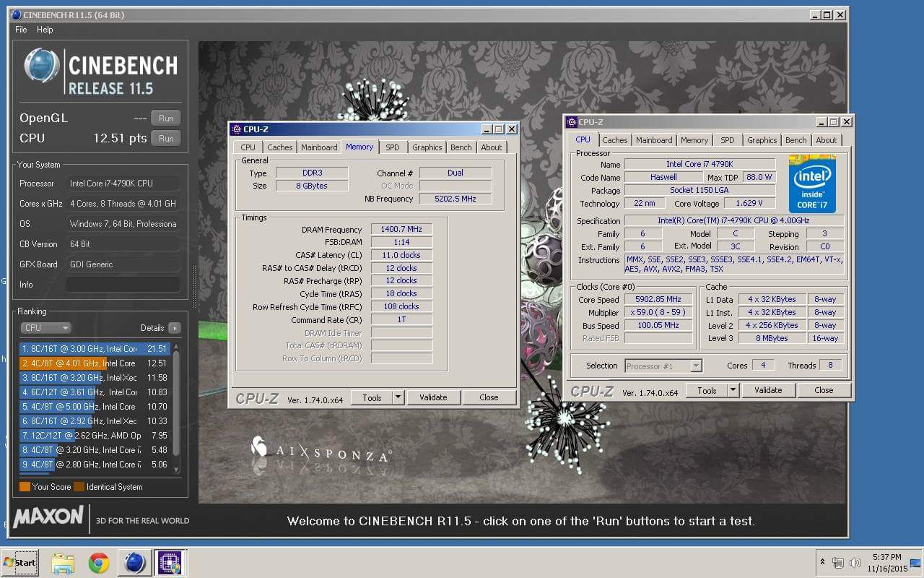This screenshot has width=924, height=578.
Task: Open the Help menu in Cinebench
Action: pos(45,30)
